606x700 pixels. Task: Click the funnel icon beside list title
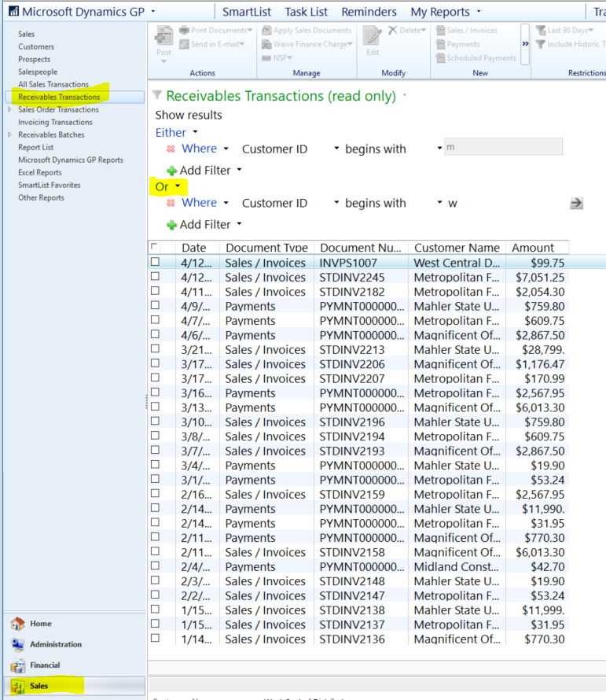(156, 94)
